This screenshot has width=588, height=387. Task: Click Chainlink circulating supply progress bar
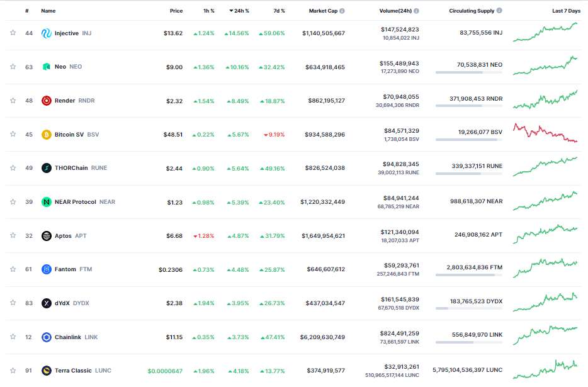click(469, 342)
